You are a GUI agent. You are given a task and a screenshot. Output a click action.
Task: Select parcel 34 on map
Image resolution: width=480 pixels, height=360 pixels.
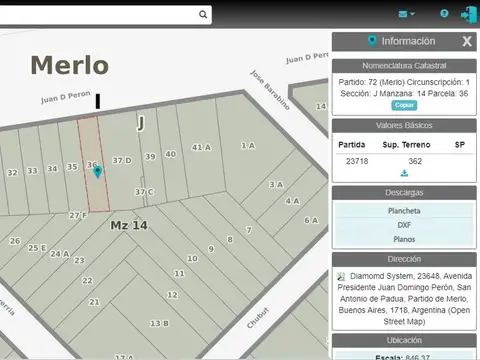point(52,169)
